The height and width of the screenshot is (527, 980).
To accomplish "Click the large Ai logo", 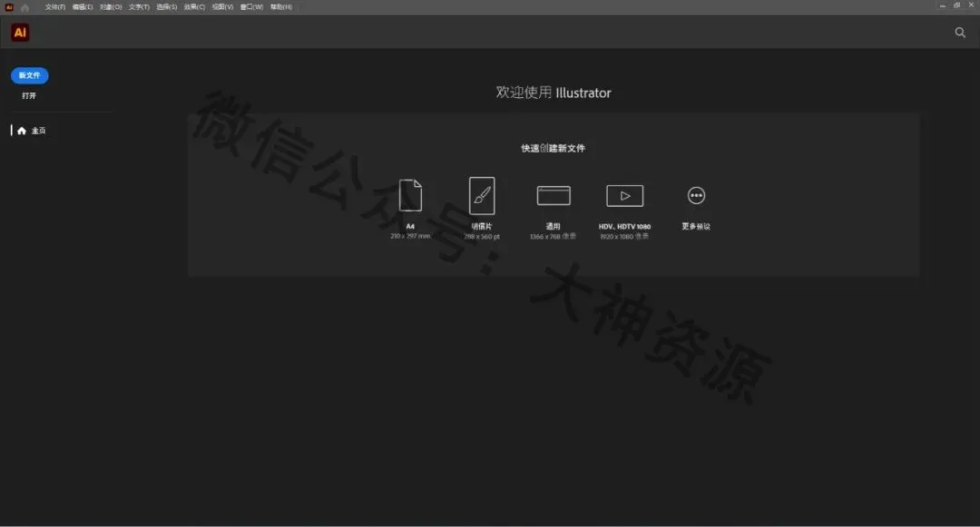I will click(x=20, y=33).
